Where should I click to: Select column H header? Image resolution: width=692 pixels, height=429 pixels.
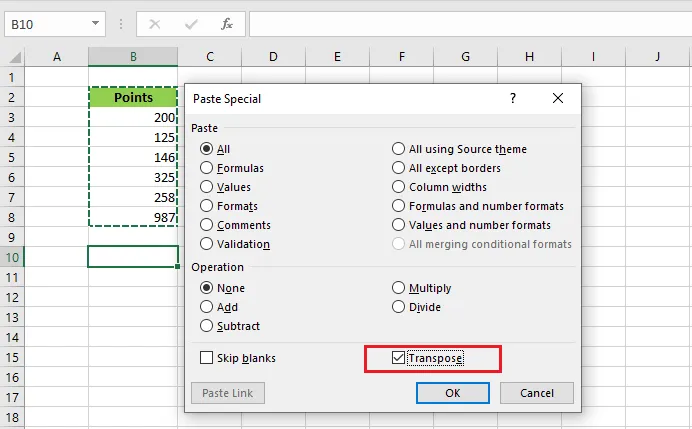point(529,57)
